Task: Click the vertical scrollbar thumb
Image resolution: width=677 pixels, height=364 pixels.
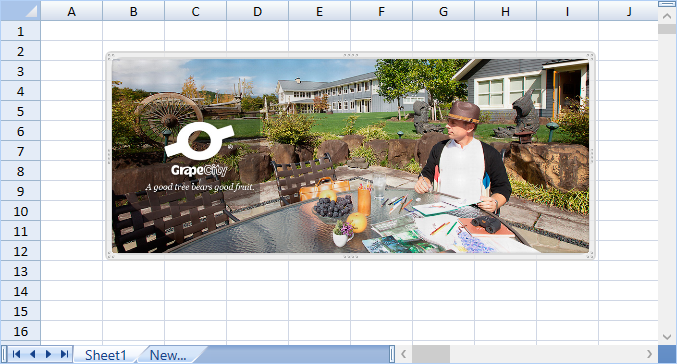Action: [x=667, y=29]
